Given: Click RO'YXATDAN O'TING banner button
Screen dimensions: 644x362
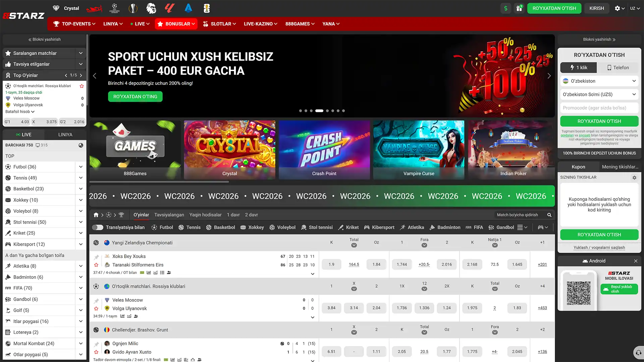Looking at the screenshot, I should click(x=135, y=97).
